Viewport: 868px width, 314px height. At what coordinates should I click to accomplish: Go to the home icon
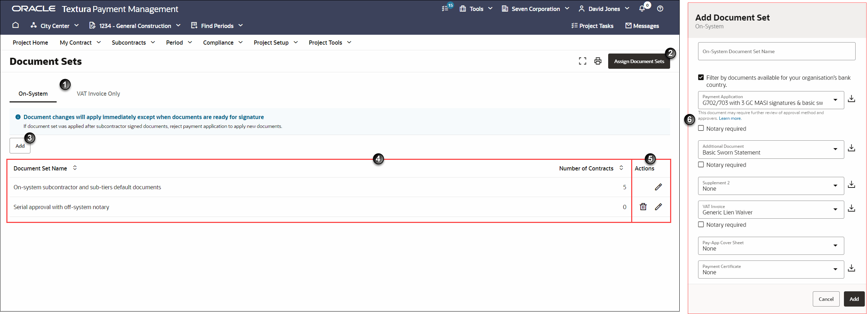(x=16, y=25)
